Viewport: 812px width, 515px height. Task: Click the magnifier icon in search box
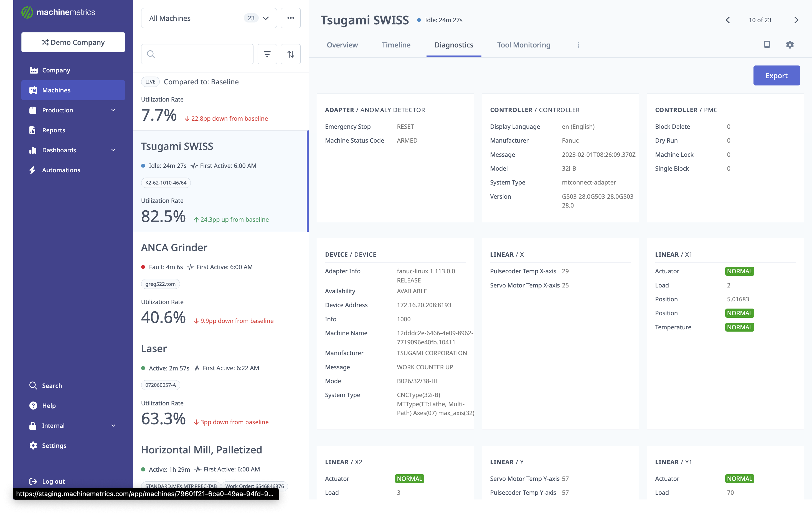[x=151, y=54]
